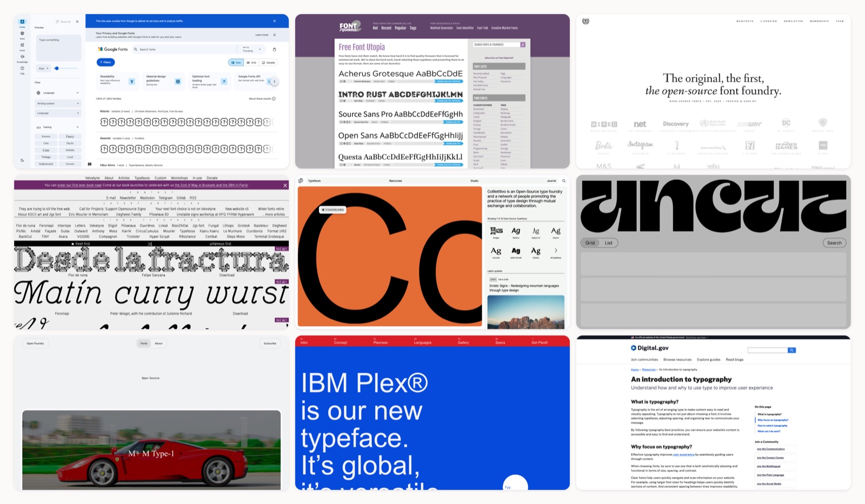Toggle dark mode moon icon in Google Fonts
The width and height of the screenshot is (865, 504).
tap(22, 160)
